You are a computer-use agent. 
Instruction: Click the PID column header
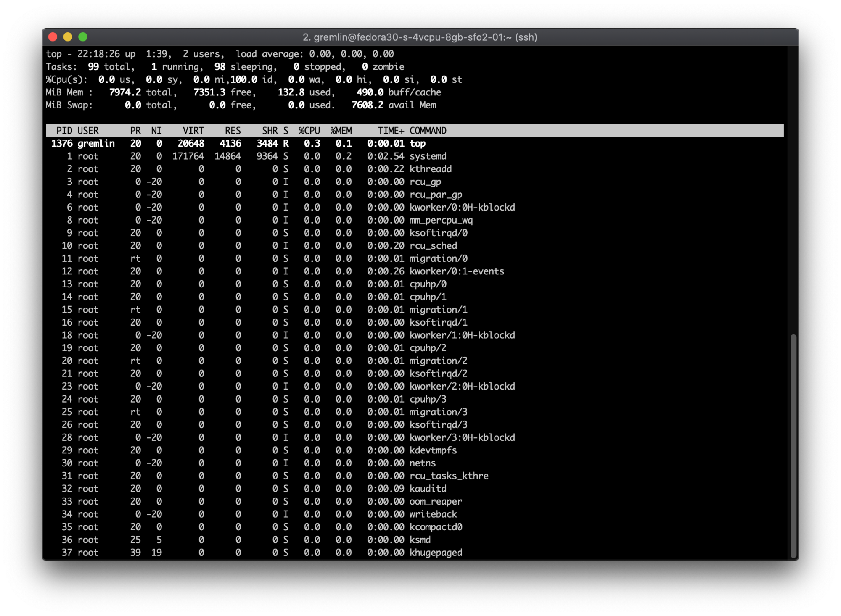(64, 131)
